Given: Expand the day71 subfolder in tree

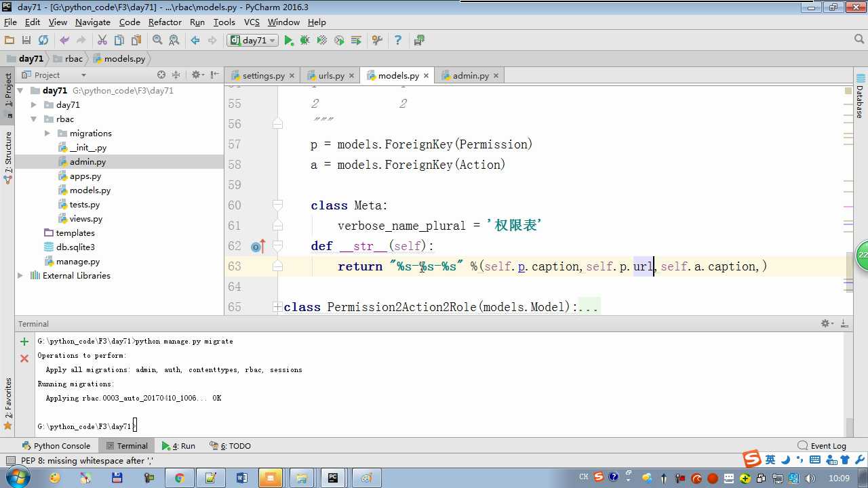Looking at the screenshot, I should click(x=34, y=105).
